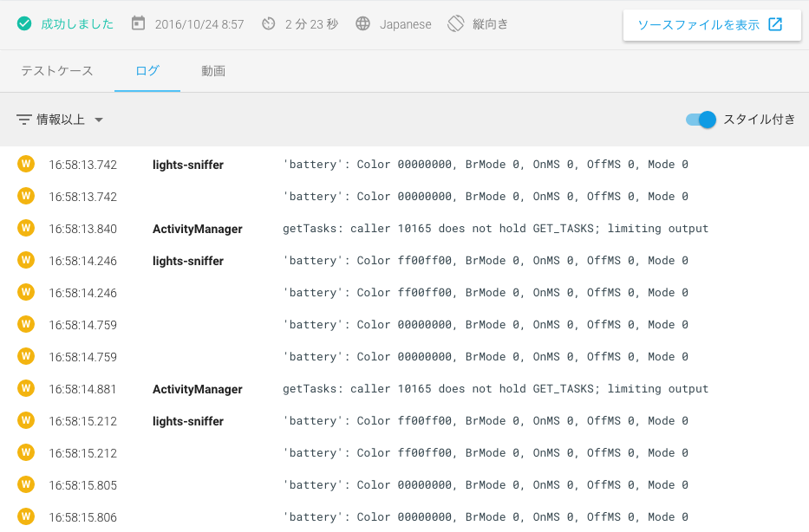Click warning icon on 16:58:13.840 ActivityManager row
The width and height of the screenshot is (809, 532).
26,229
